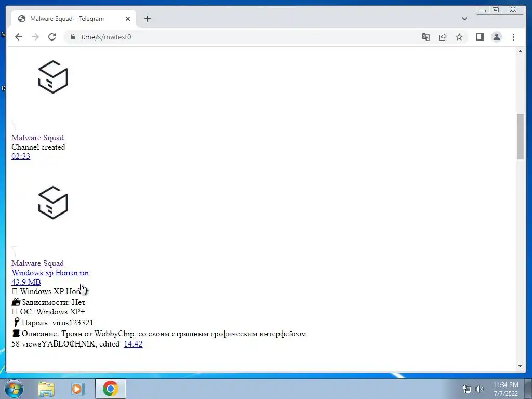Screen dimensions: 532x399
Task: Open the network tray icon
Action: [467, 389]
